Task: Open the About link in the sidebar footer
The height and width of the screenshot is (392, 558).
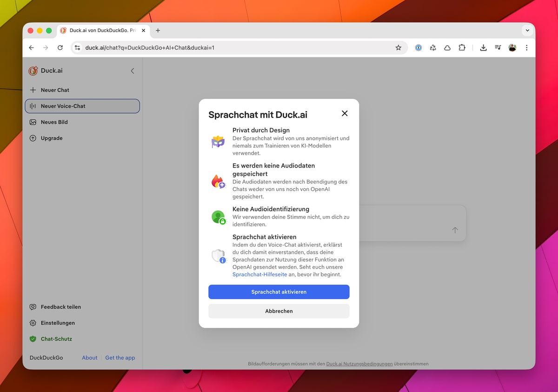Action: [x=90, y=358]
